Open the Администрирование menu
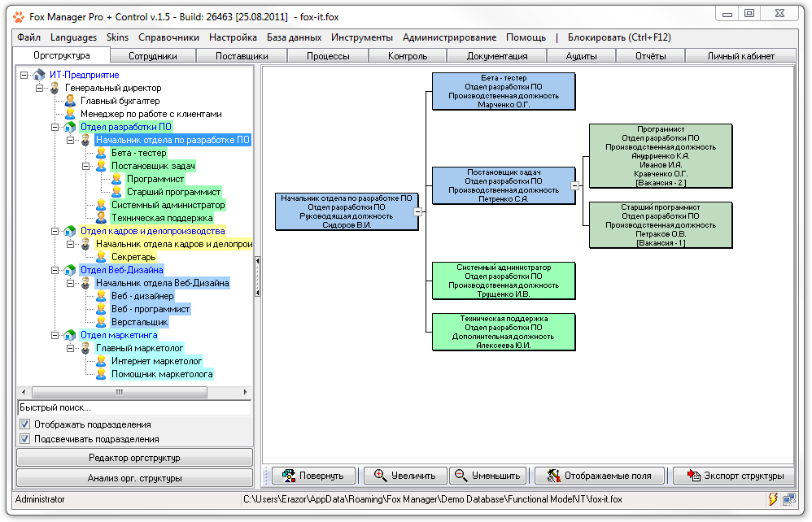 point(449,37)
